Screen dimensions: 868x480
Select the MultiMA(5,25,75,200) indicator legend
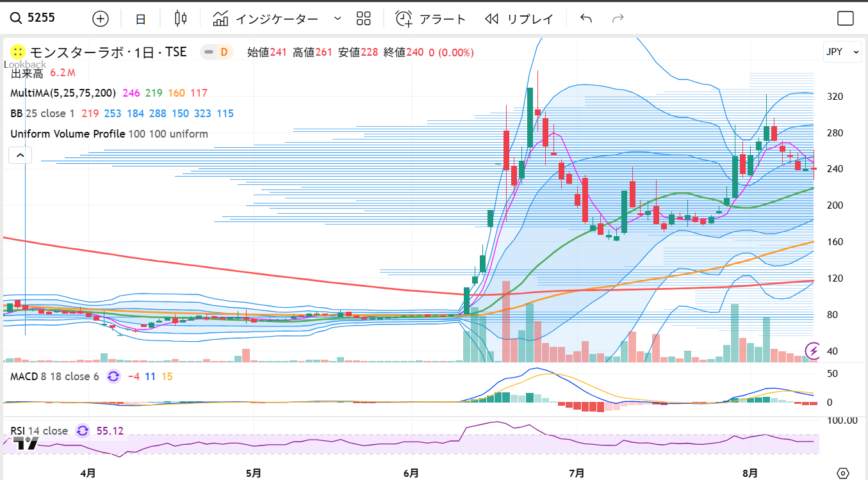click(x=63, y=93)
